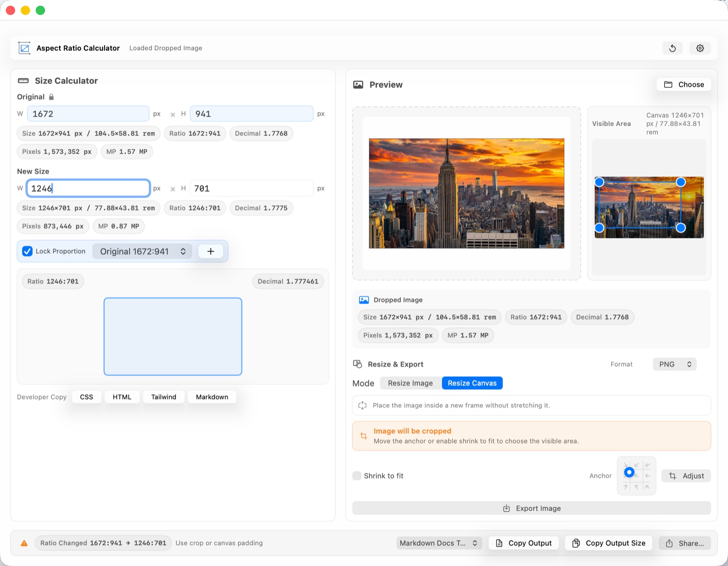Image resolution: width=728 pixels, height=566 pixels.
Task: Select the Resize Canvas mode
Action: 472,383
